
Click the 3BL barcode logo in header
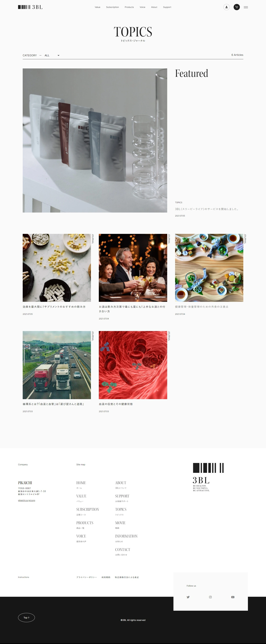tap(30, 7)
